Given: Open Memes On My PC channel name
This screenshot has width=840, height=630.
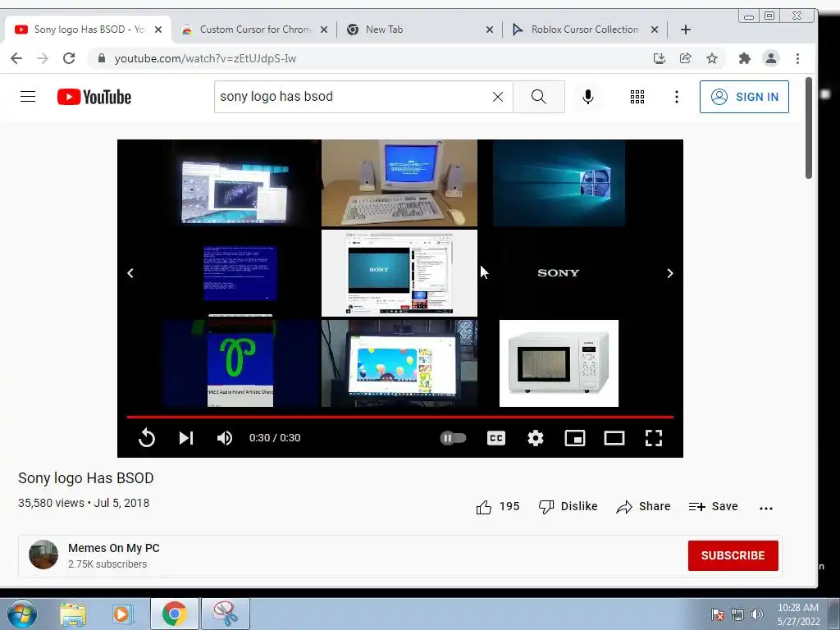Looking at the screenshot, I should point(113,548).
